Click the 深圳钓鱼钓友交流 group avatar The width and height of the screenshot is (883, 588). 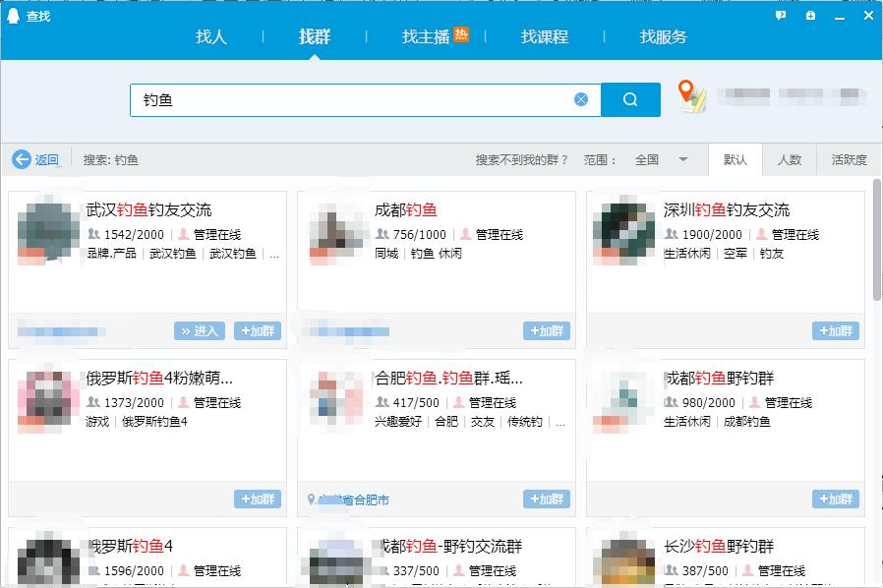(623, 228)
